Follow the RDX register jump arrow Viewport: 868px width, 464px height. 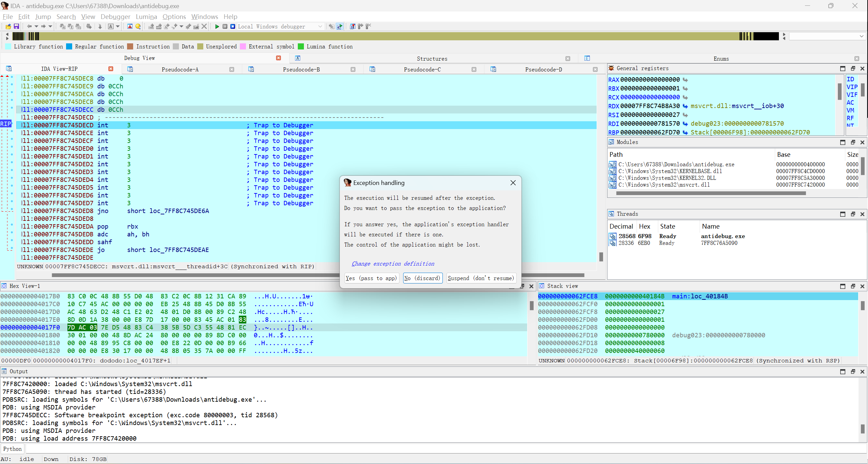[685, 106]
